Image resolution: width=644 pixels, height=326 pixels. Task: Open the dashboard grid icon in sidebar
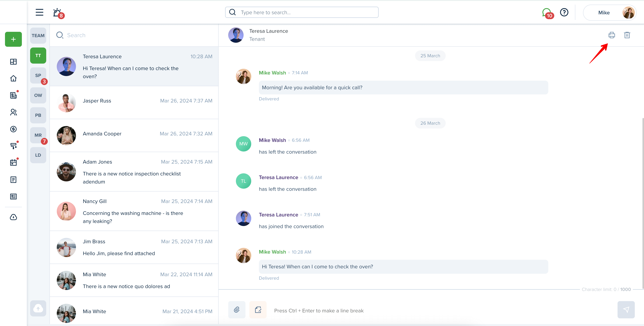[13, 62]
